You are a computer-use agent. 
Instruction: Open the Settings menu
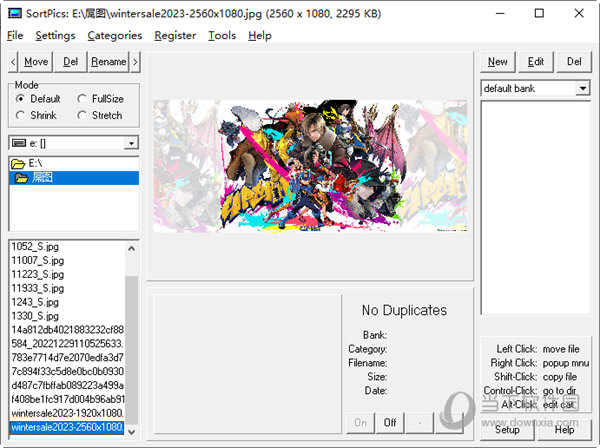55,36
